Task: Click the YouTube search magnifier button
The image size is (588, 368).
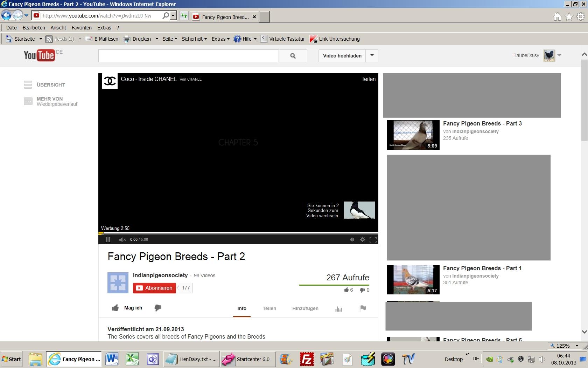Action: pos(293,56)
